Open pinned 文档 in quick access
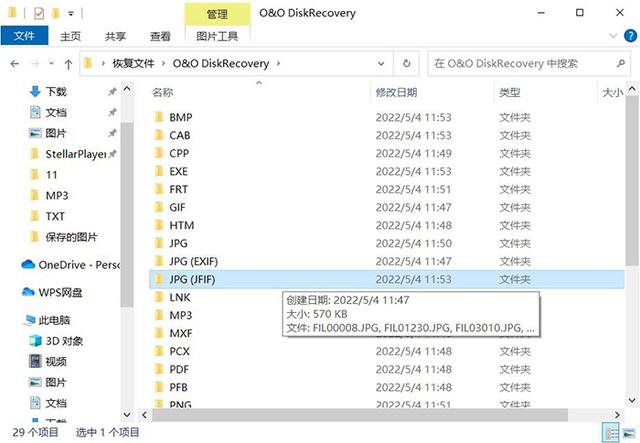640x443 pixels. click(56, 112)
